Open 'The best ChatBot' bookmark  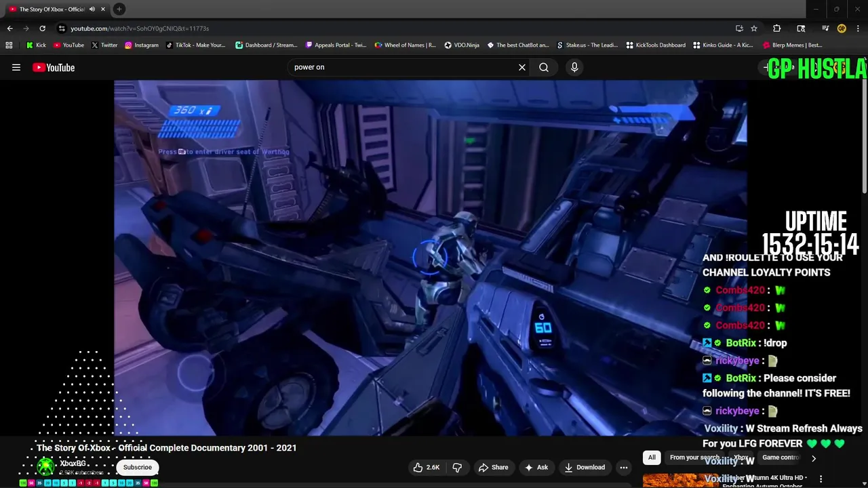(517, 45)
